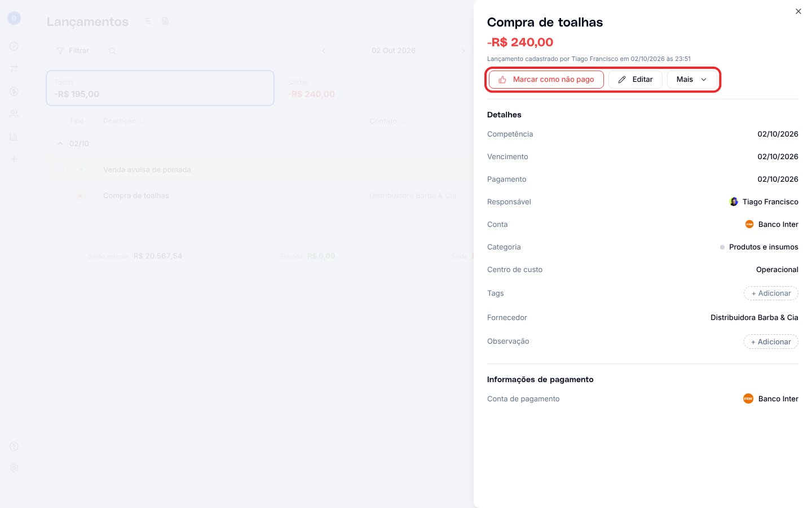Collapse the 02/10 date group

click(60, 143)
